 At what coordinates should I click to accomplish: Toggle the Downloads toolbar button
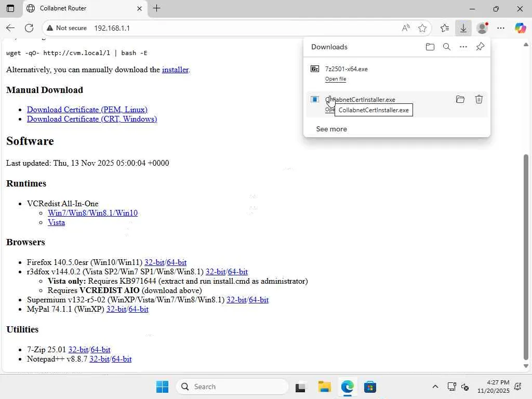(x=463, y=28)
